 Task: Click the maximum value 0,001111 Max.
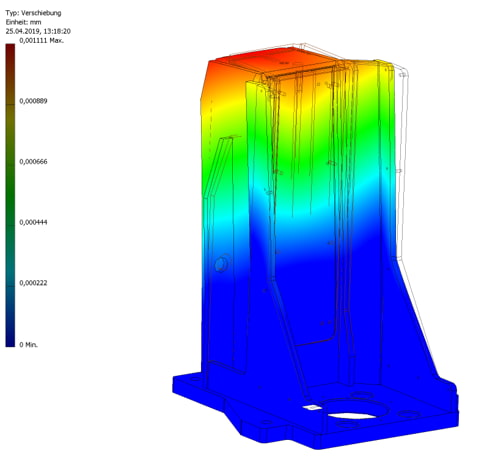[42, 41]
